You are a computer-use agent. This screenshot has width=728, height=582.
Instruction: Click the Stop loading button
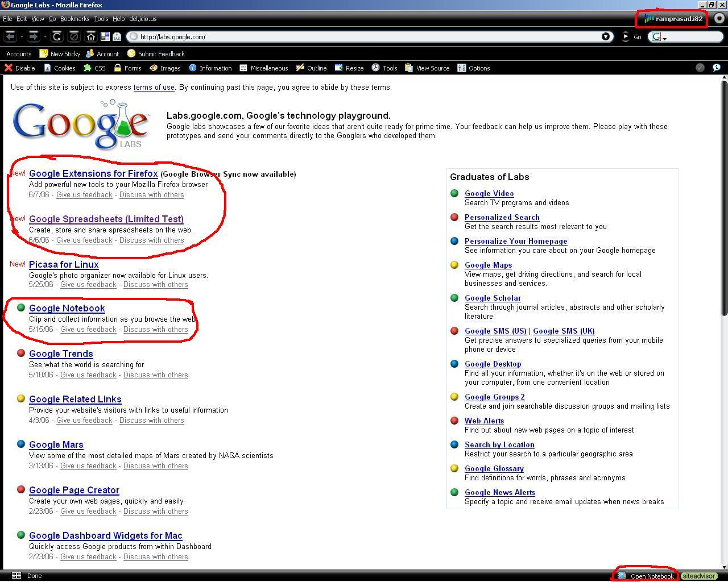click(x=73, y=36)
